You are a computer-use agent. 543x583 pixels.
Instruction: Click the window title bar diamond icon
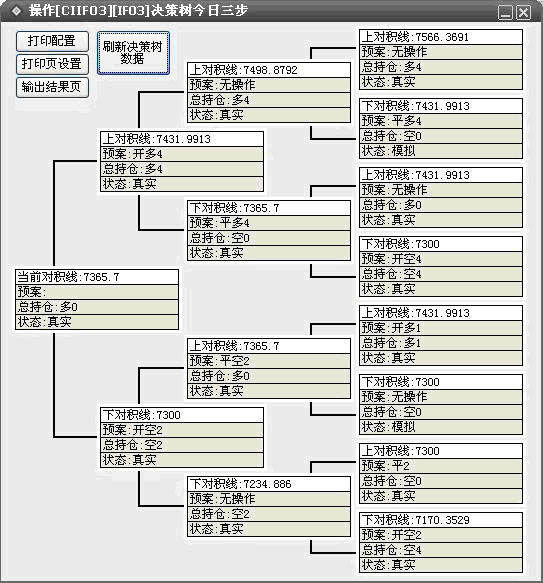tap(16, 11)
